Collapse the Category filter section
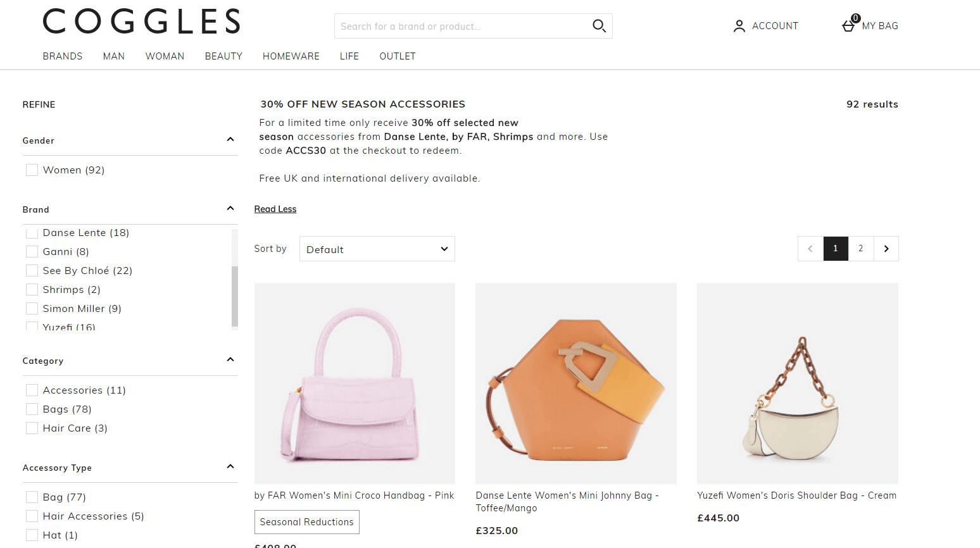Screen dimensions: 980x548 point(230,359)
